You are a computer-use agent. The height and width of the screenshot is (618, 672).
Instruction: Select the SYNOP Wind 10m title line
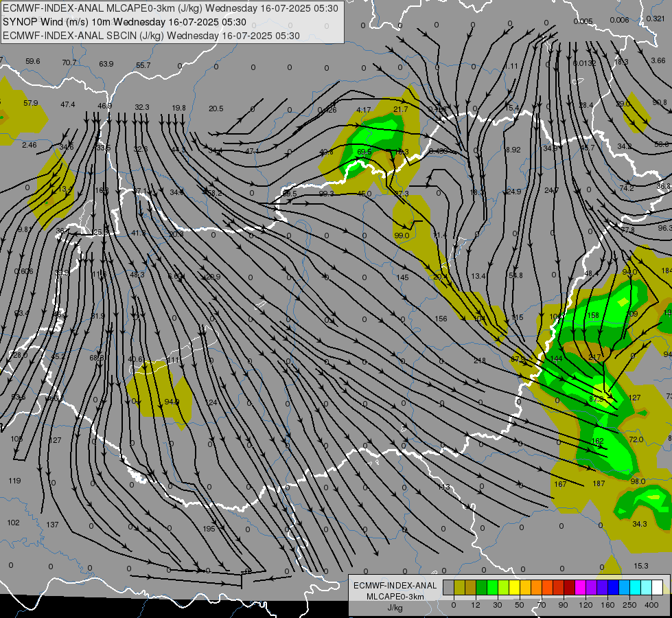click(x=124, y=22)
